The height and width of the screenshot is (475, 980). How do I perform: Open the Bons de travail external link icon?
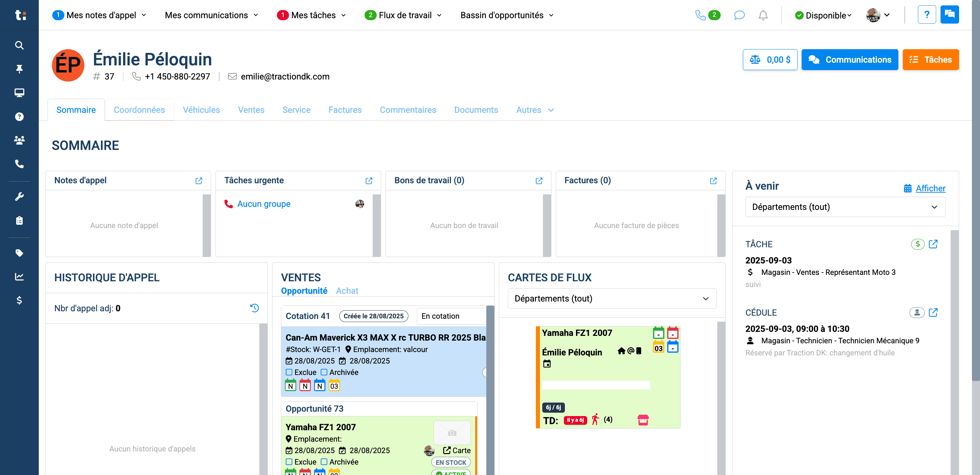point(539,181)
